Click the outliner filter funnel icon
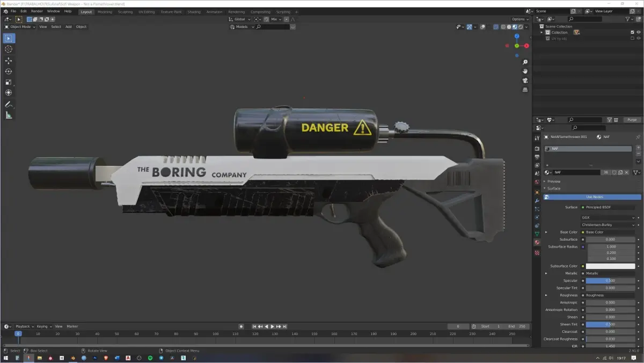Viewport: 644px width, 363px height. pyautogui.click(x=628, y=19)
